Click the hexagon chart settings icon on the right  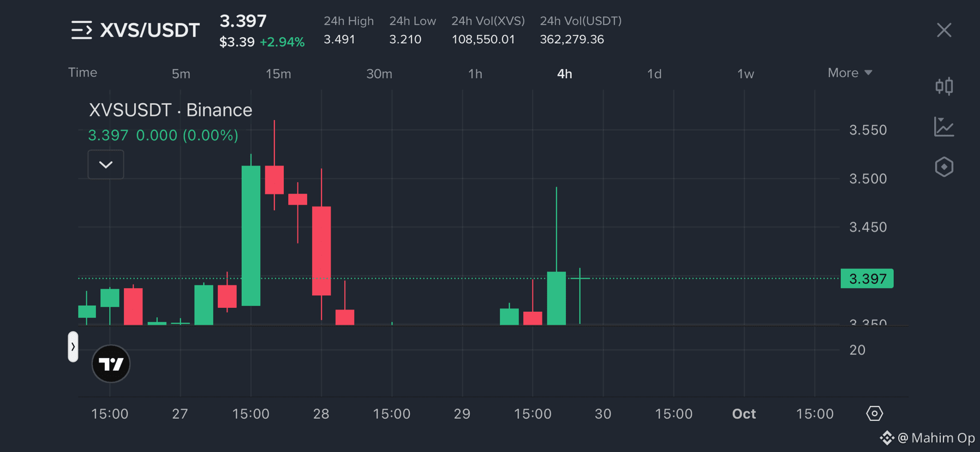tap(944, 166)
